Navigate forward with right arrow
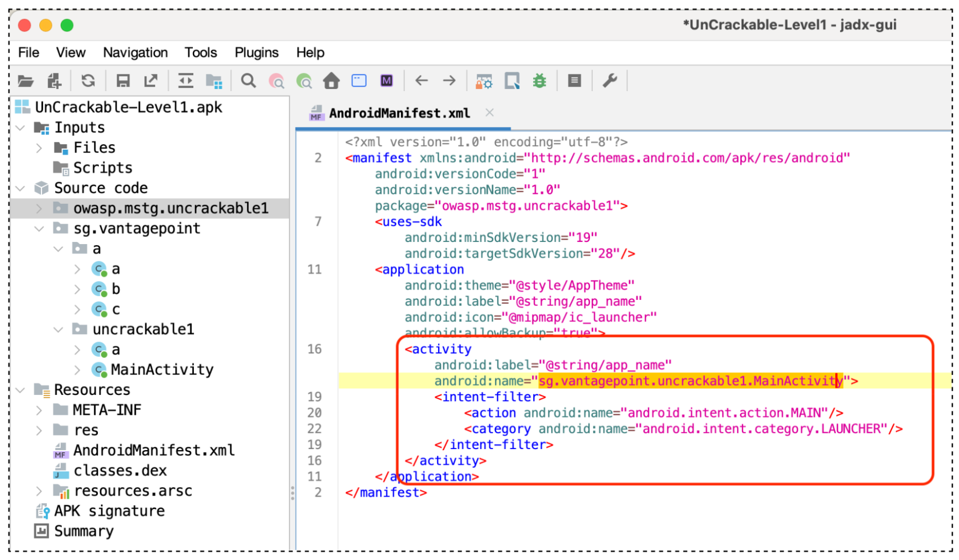The height and width of the screenshot is (560, 959). [449, 81]
